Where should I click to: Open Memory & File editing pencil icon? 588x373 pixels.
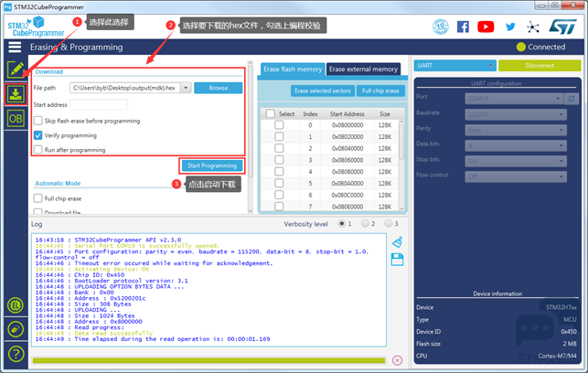pos(16,69)
